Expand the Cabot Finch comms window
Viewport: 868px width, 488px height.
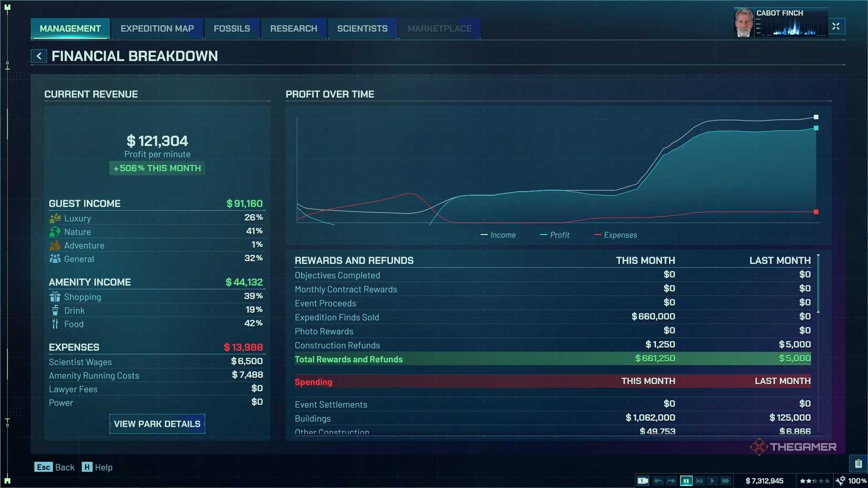(836, 26)
